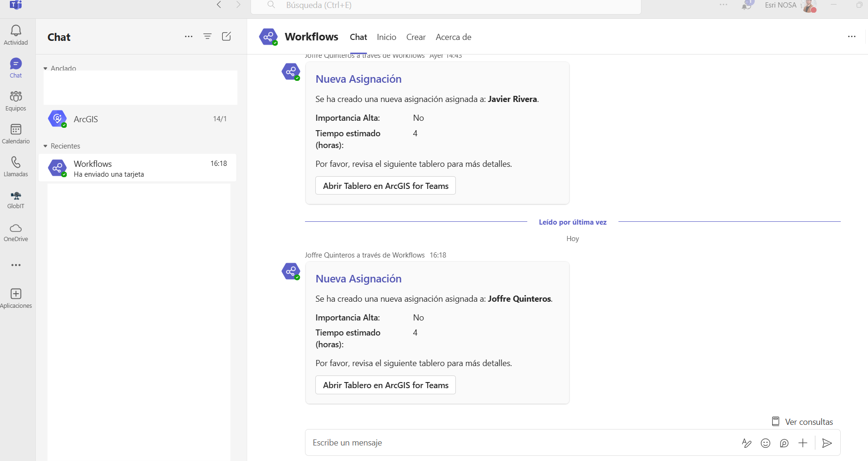
Task: Collapse the Recientes section
Action: pos(46,146)
